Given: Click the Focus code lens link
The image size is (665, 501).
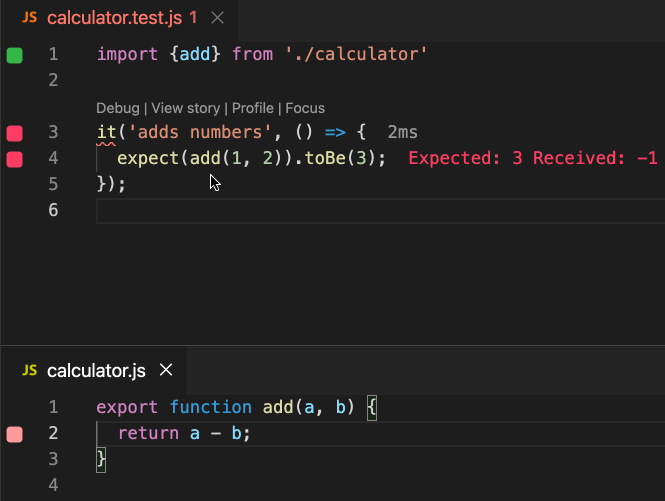Looking at the screenshot, I should click(305, 108).
